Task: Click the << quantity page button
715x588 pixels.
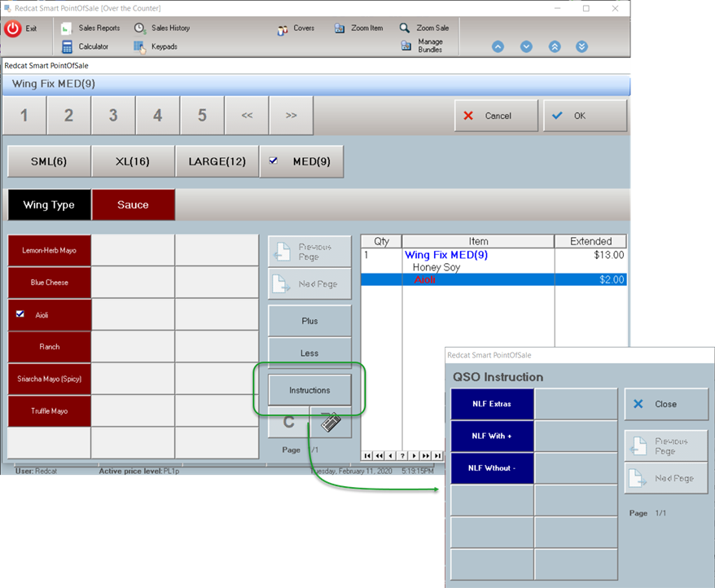Action: 247,116
